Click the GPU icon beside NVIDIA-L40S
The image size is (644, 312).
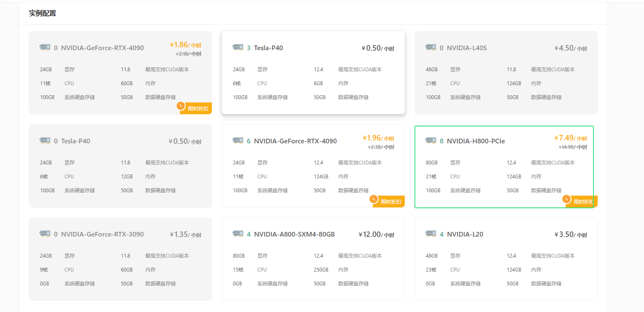pyautogui.click(x=431, y=47)
